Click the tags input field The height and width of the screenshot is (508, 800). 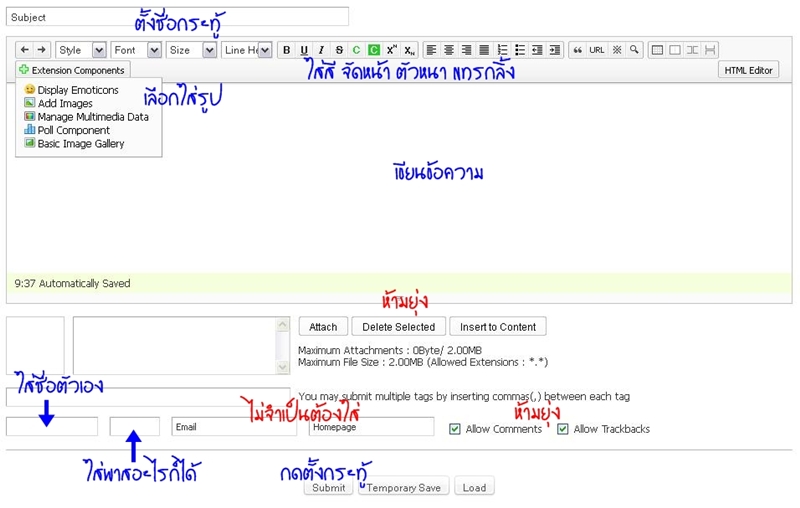(x=148, y=397)
